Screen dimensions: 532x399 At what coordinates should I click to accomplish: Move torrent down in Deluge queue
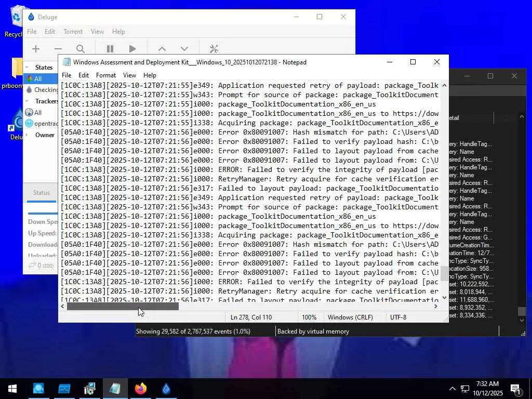coord(184,49)
